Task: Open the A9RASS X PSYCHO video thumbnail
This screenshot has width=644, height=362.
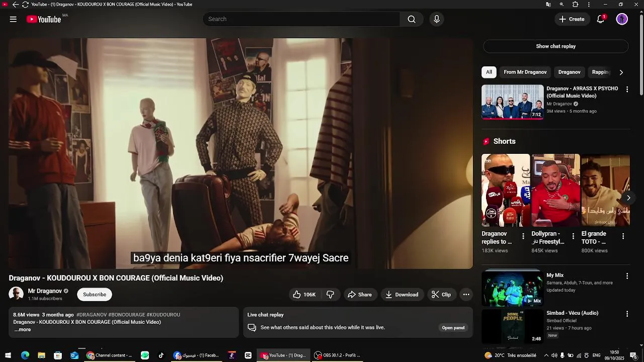Action: (x=512, y=102)
